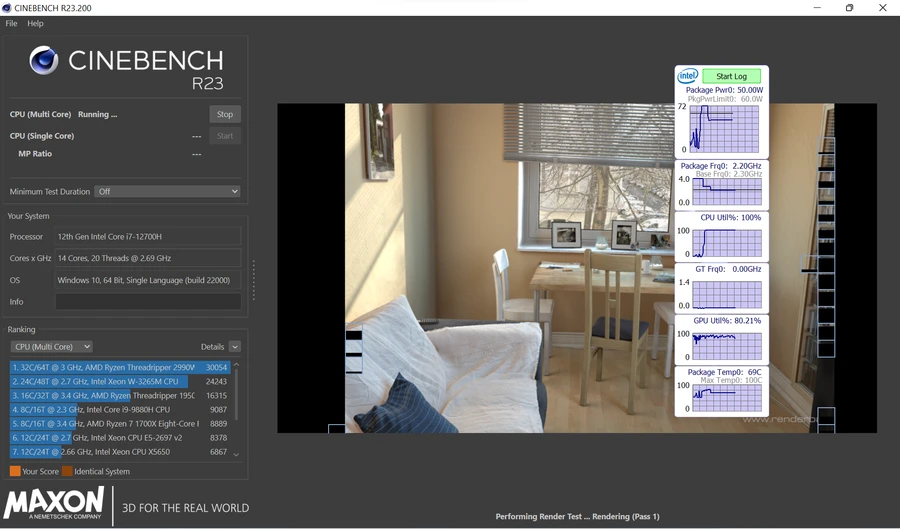Image resolution: width=900 pixels, height=529 pixels.
Task: Click the Processor field showing i7-12700H
Action: pyautogui.click(x=148, y=236)
